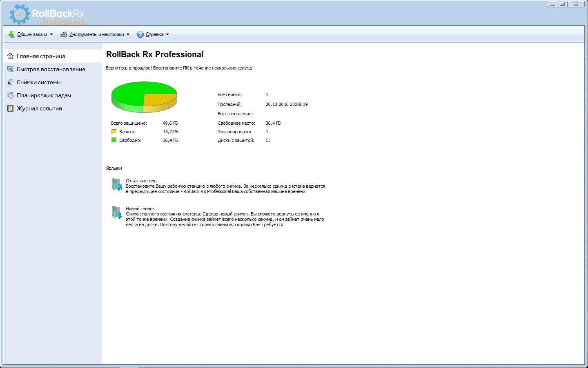Click the green Свободно legend swatch
This screenshot has width=588, height=368.
[x=114, y=140]
